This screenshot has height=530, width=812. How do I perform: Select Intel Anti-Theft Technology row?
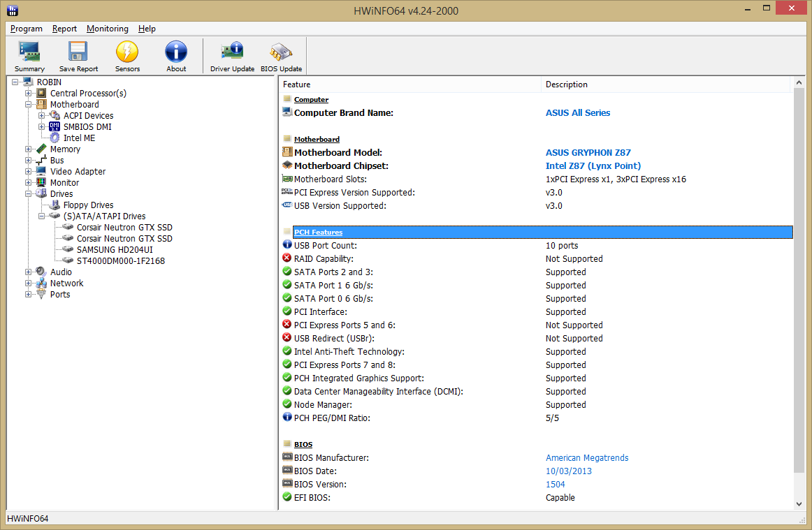[537, 352]
